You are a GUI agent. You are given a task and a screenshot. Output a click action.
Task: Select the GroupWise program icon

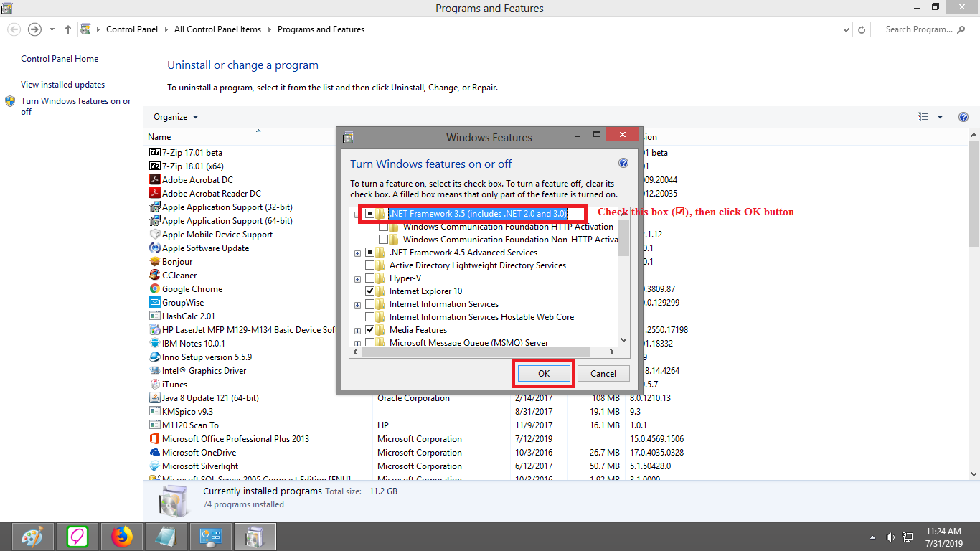coord(154,303)
